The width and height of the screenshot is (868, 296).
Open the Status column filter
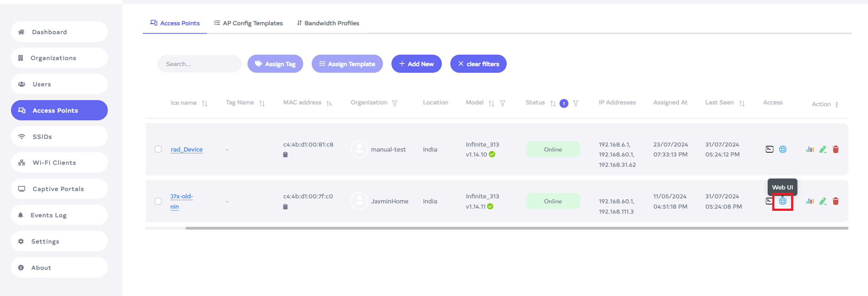pos(575,103)
